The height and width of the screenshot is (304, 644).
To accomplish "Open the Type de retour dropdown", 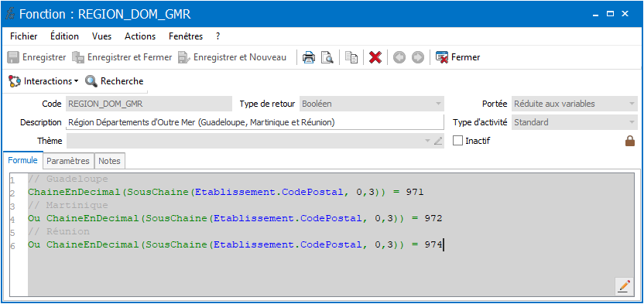I will [438, 104].
